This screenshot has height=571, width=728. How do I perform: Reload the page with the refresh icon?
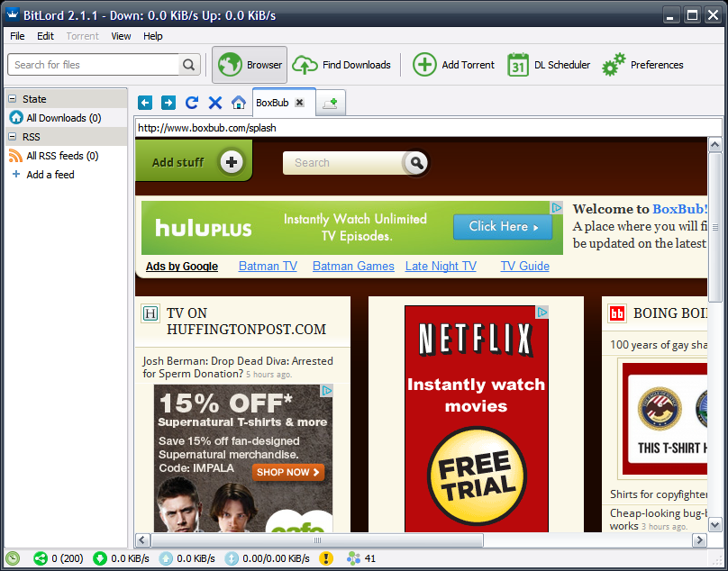(192, 103)
